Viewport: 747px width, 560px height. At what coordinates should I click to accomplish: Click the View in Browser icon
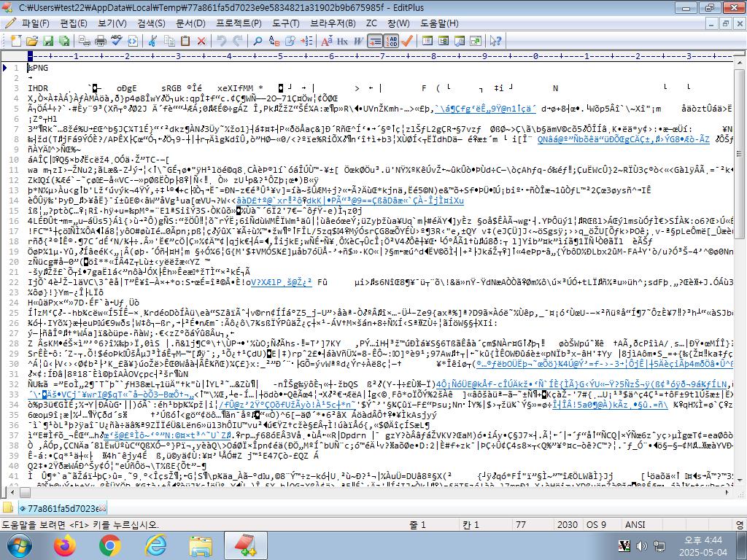[x=133, y=41]
